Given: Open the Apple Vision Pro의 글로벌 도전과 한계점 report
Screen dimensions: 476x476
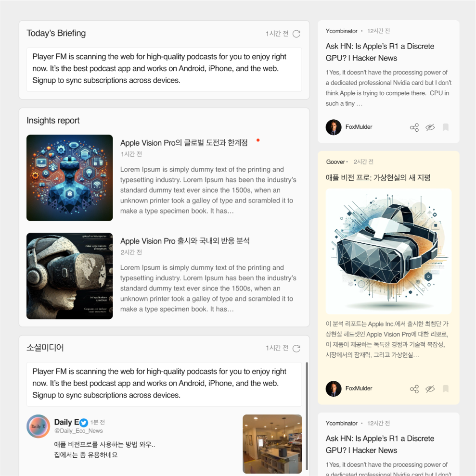Looking at the screenshot, I should [184, 143].
